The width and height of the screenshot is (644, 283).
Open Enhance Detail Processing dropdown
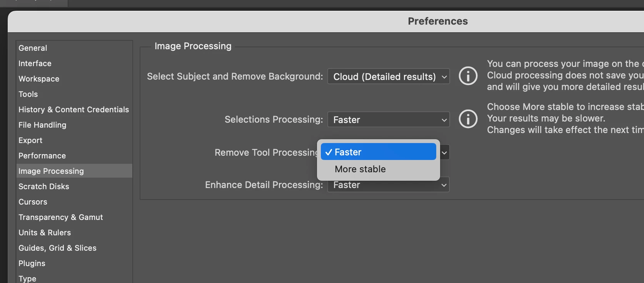coord(388,186)
